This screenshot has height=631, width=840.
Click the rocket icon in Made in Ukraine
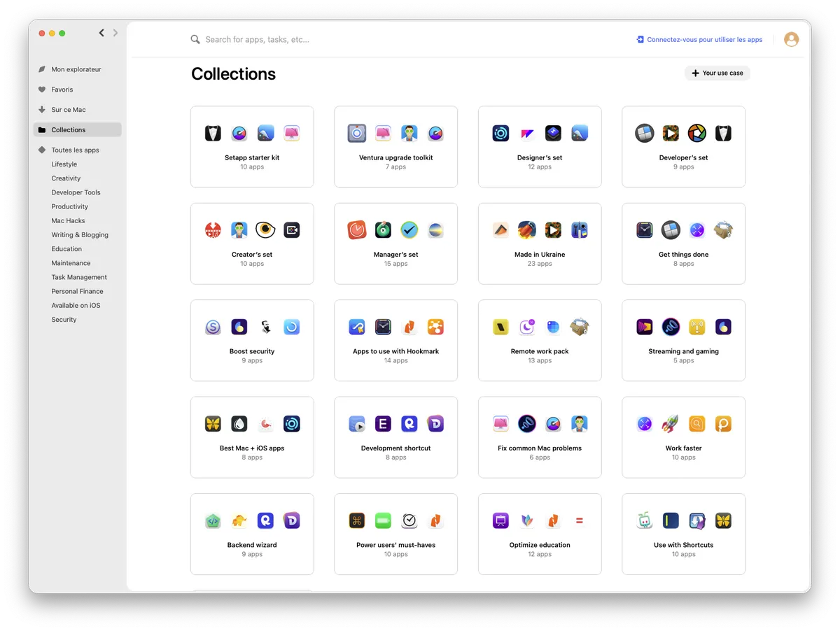point(527,229)
